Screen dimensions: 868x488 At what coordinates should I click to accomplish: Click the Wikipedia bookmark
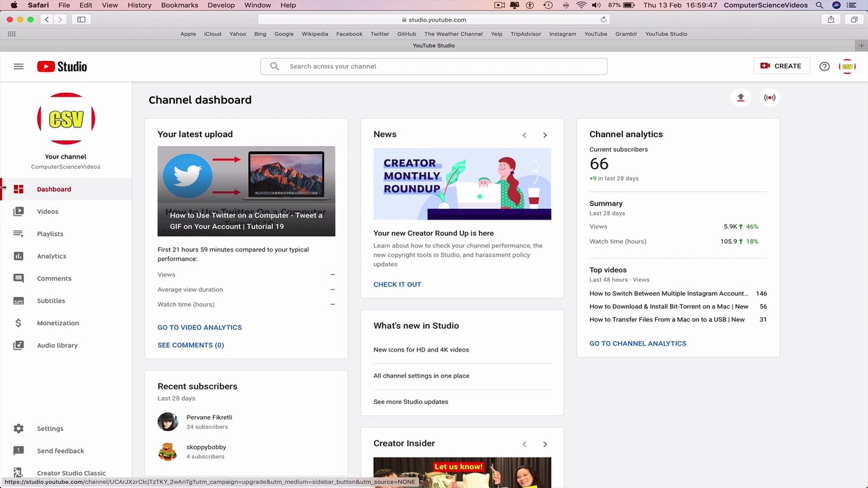315,34
